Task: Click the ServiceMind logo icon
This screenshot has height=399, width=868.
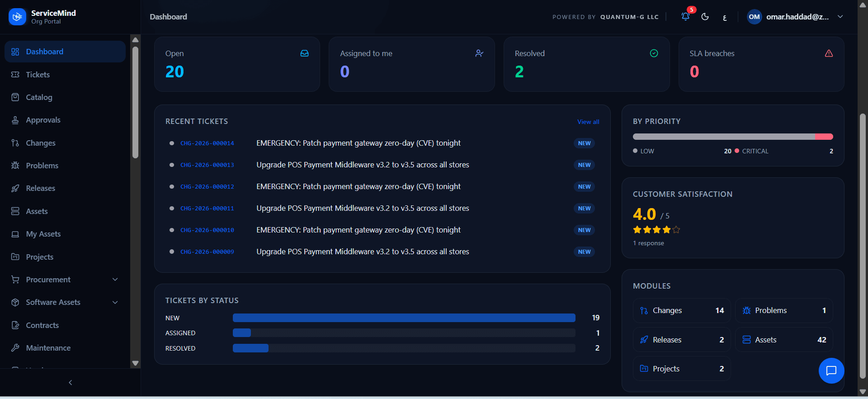Action: pyautogui.click(x=17, y=17)
